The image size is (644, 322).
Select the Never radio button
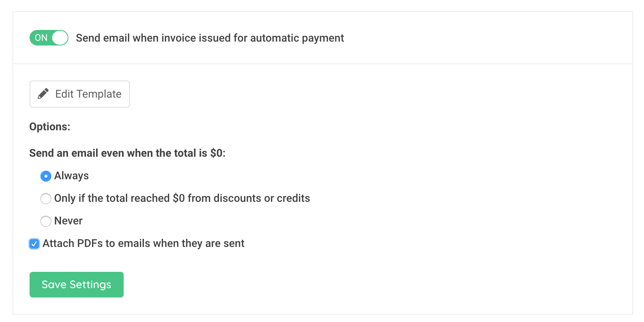click(46, 221)
